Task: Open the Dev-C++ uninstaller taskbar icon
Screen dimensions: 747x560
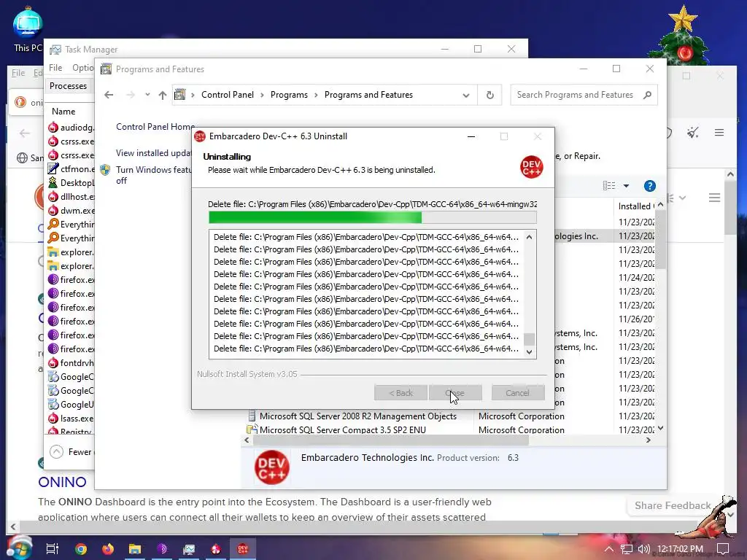Action: tap(242, 549)
